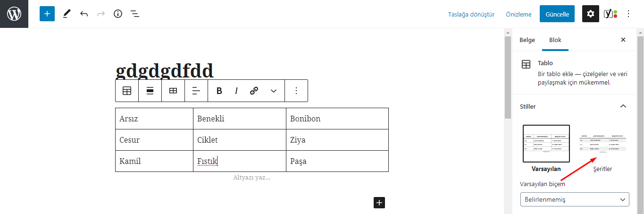Toggle the settings gear sidebar
The height and width of the screenshot is (214, 644).
pos(591,14)
